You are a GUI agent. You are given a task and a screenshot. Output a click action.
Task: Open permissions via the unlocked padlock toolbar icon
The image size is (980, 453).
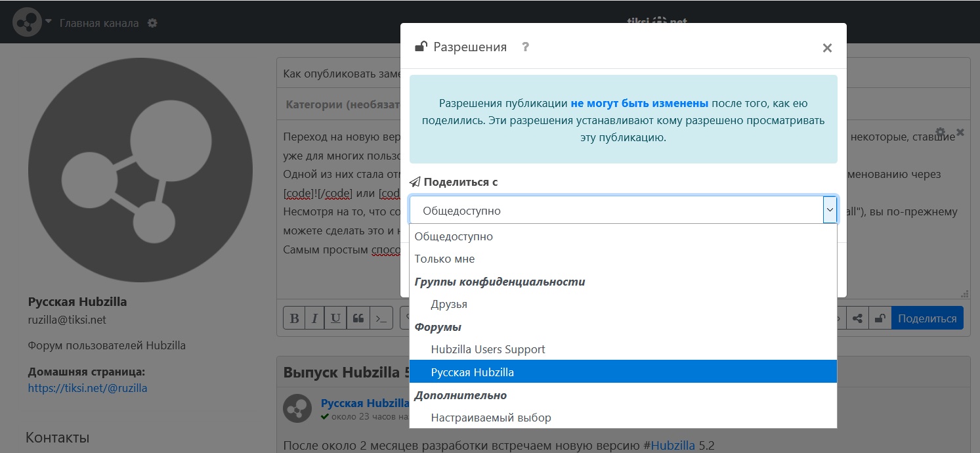click(879, 318)
